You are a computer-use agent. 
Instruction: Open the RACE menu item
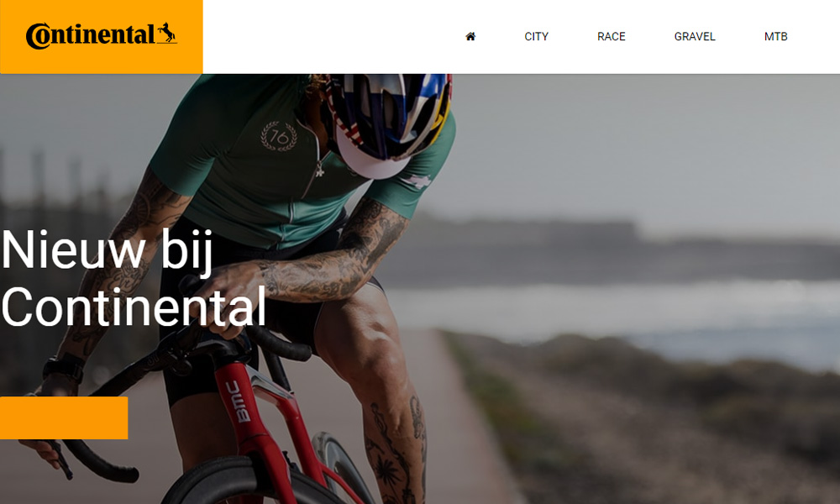612,36
